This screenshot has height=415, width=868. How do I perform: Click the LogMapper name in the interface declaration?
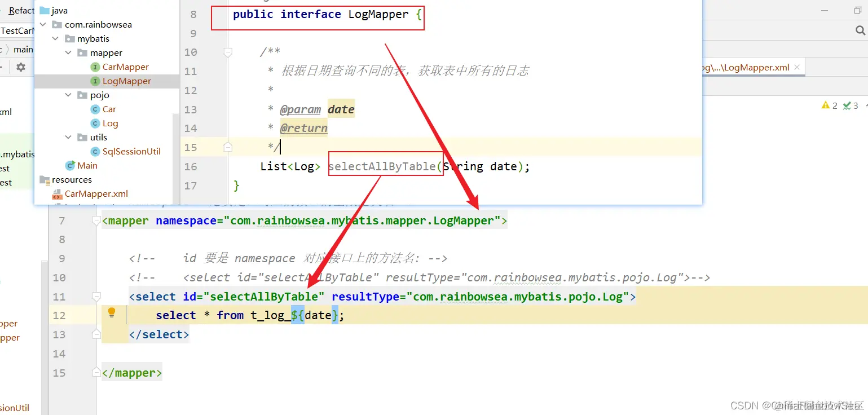378,14
